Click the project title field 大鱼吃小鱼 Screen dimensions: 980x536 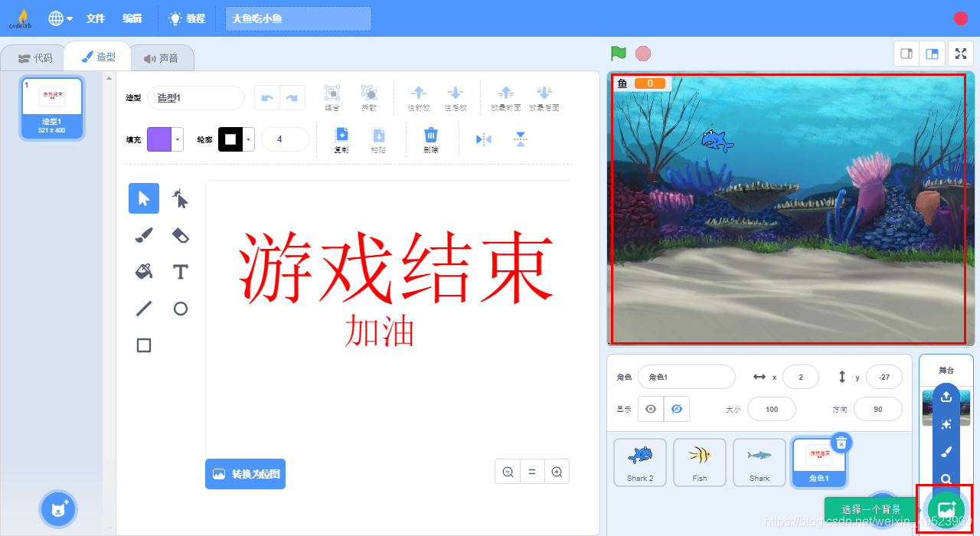[x=299, y=18]
